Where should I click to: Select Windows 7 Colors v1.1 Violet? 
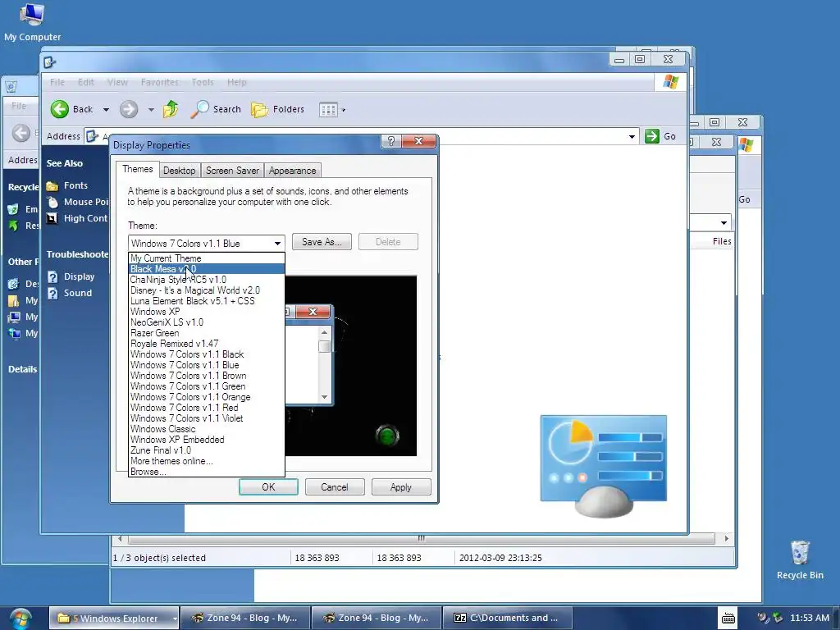(206, 418)
